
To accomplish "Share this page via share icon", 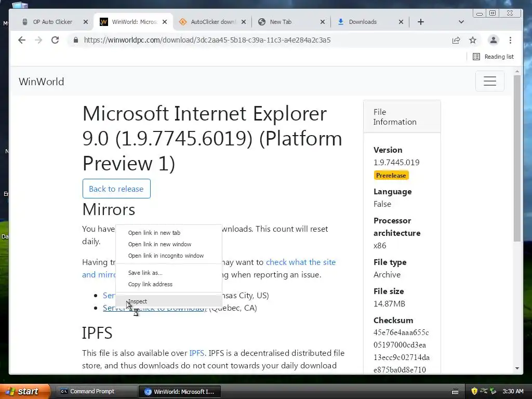I will (456, 41).
